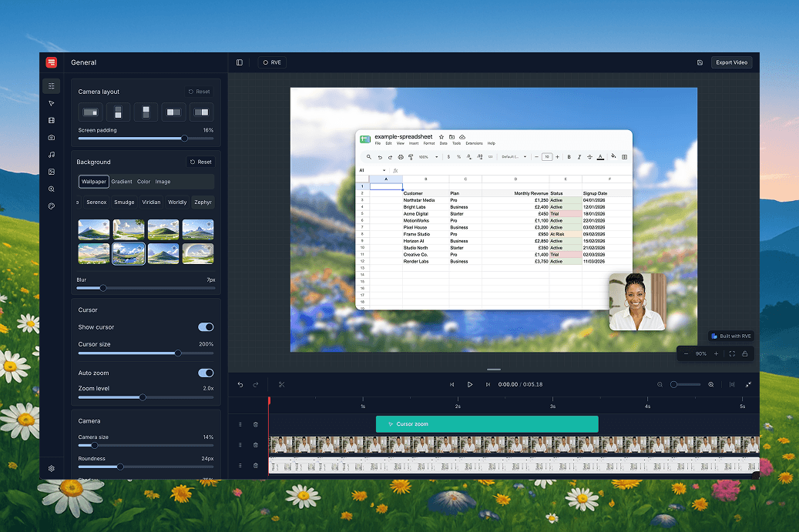Fit the preview to screen icon

coord(732,354)
